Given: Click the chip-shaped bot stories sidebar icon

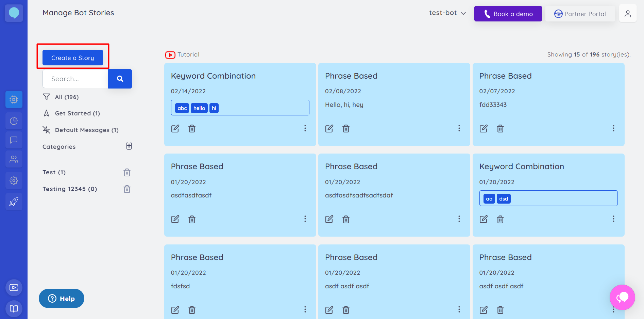Looking at the screenshot, I should tap(14, 99).
